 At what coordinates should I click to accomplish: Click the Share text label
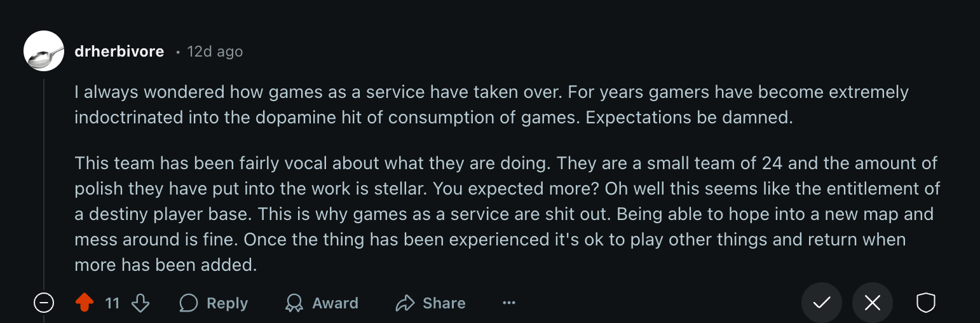pos(444,303)
